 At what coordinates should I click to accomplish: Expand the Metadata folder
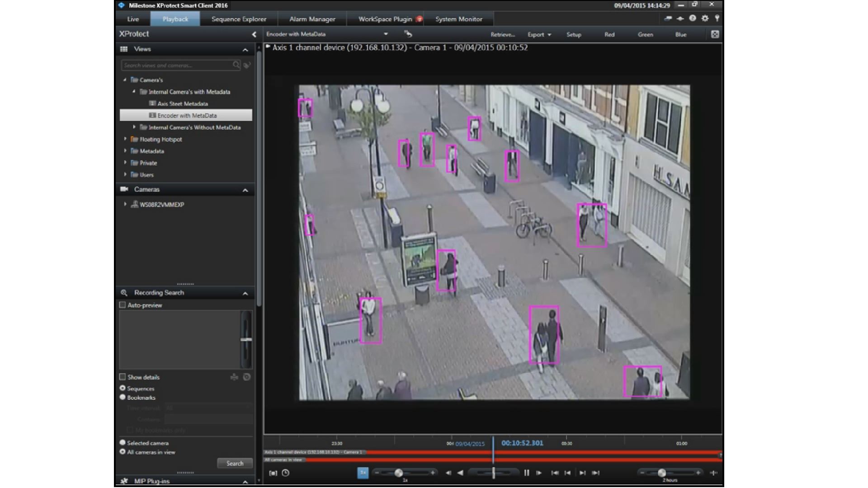tap(125, 150)
